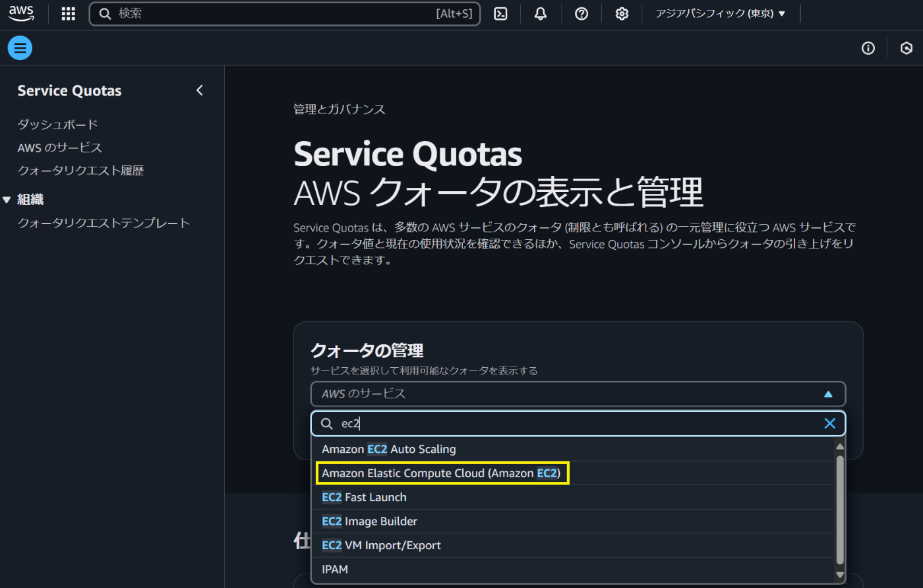This screenshot has width=923, height=588.
Task: Clear the ec2 filter text
Action: click(x=830, y=423)
